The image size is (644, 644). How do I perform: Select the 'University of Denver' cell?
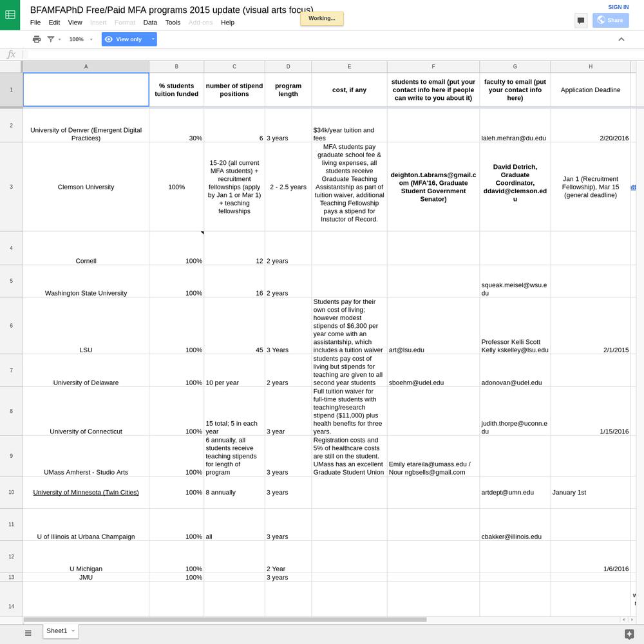pyautogui.click(x=86, y=126)
